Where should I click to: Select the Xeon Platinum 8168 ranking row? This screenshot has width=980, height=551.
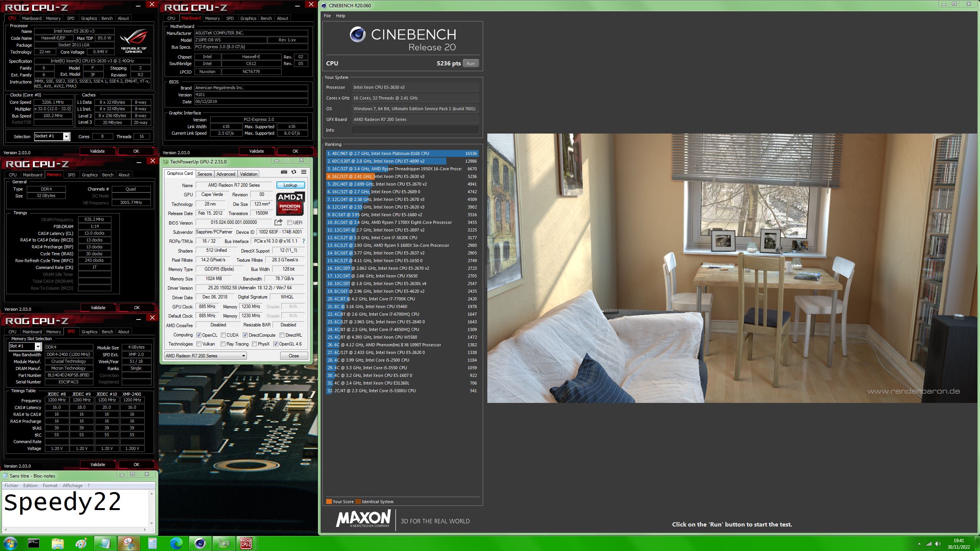(402, 153)
